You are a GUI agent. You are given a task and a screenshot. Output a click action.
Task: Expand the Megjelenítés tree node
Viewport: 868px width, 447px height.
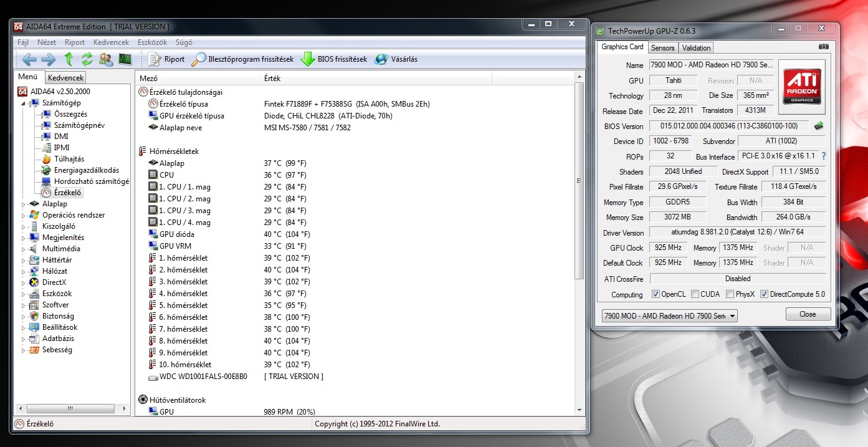(x=24, y=238)
